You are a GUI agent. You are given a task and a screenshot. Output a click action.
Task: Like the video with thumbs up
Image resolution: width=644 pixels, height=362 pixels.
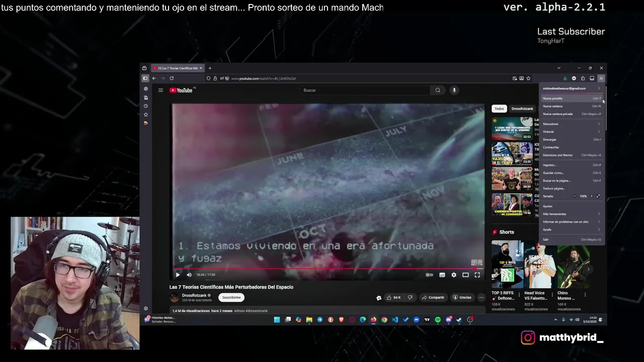[394, 298]
